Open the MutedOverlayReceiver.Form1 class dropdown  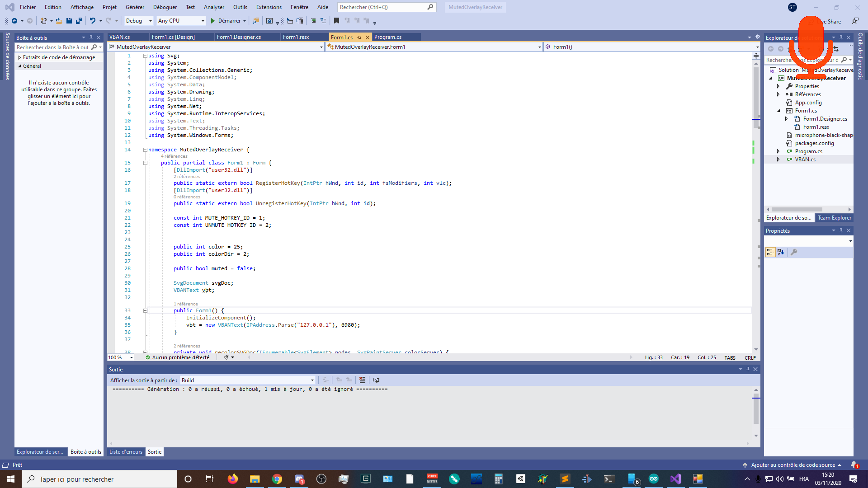pos(434,47)
